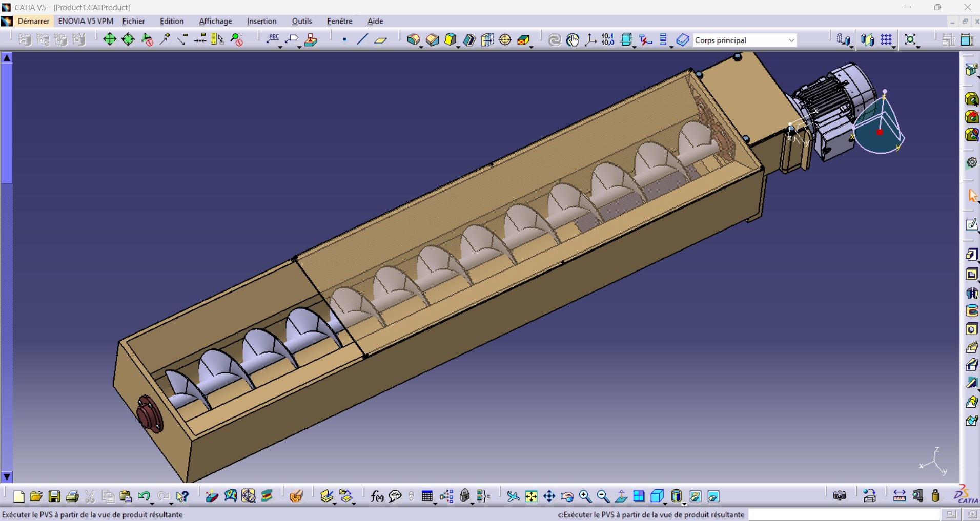980x521 pixels.
Task: Click the scroll-up arrow of left scrollbar
Action: 7,57
